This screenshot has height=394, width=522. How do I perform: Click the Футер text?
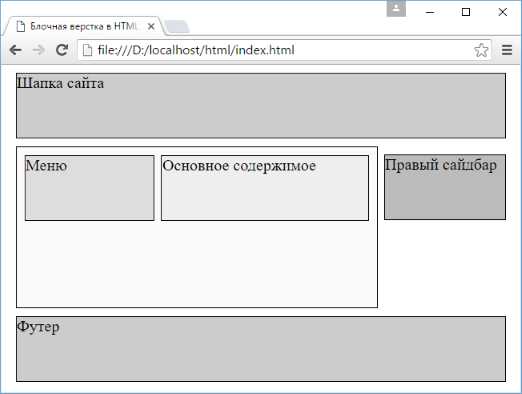pos(38,327)
